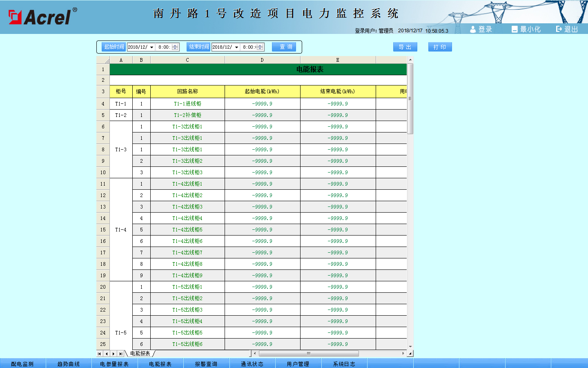Switch to the 趋势曲线 tab
588x368 pixels.
point(69,364)
